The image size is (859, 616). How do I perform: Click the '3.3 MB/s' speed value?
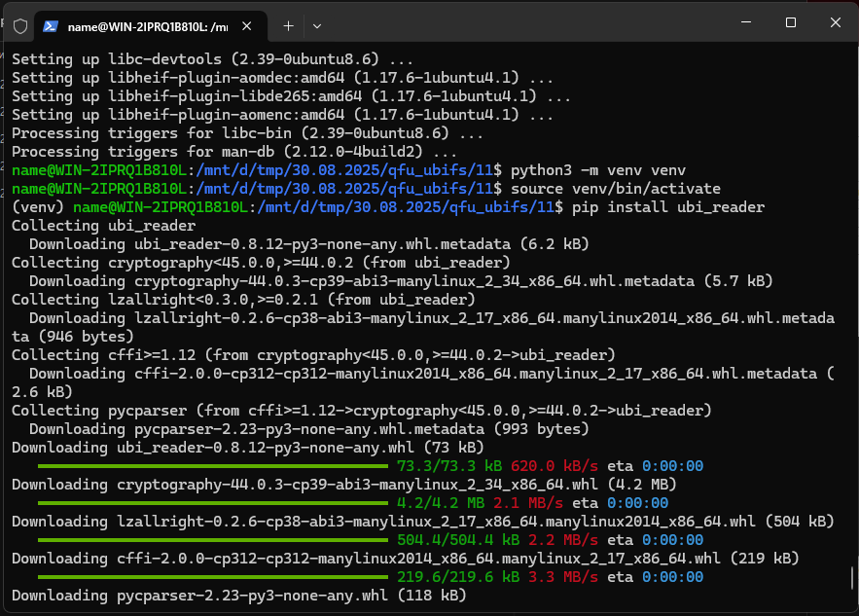pyautogui.click(x=563, y=577)
